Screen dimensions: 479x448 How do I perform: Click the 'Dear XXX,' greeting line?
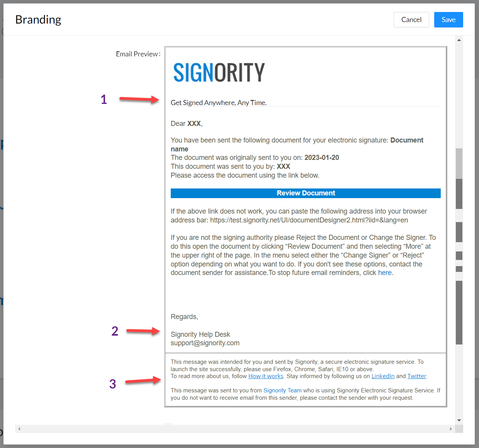point(187,124)
